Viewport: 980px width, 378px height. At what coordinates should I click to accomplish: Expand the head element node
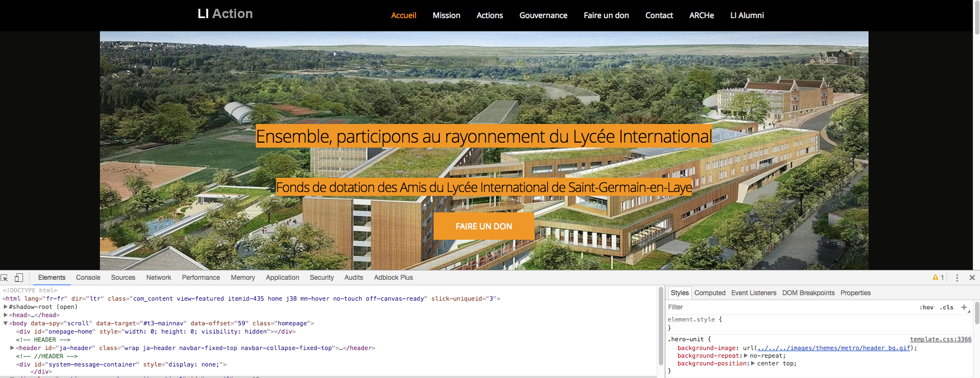5,315
